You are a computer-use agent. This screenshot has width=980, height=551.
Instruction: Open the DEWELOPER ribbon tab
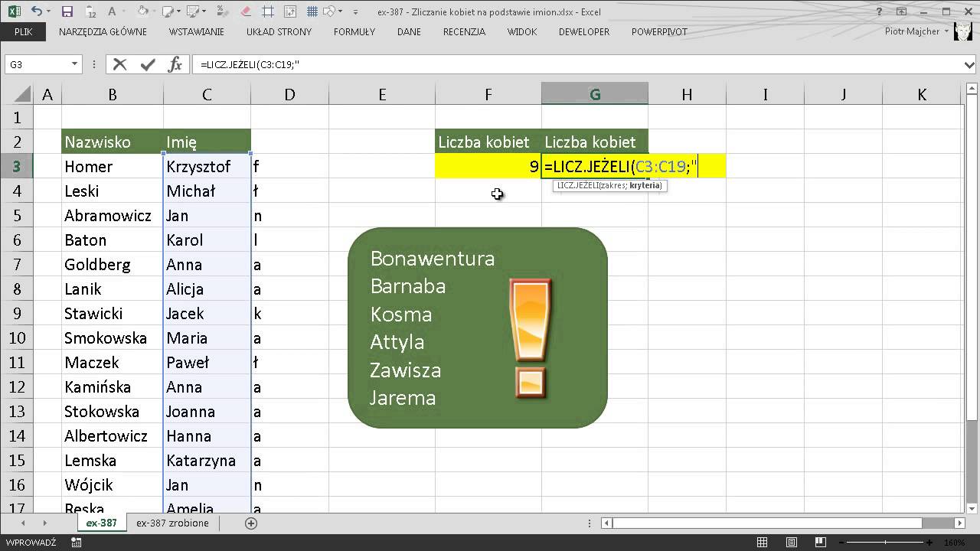[x=584, y=32]
